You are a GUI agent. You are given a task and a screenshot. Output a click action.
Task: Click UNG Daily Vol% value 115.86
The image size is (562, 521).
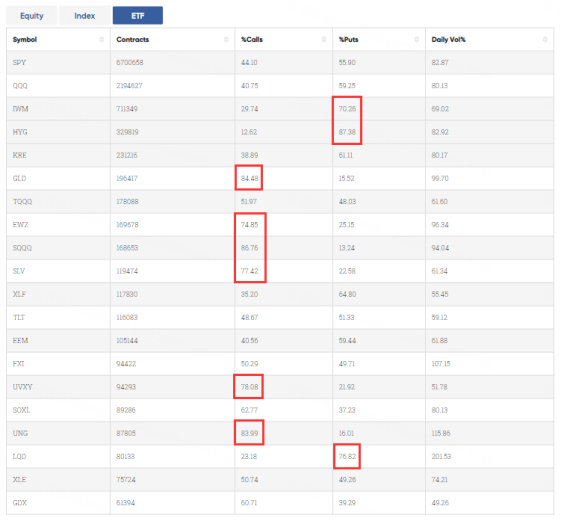point(441,434)
